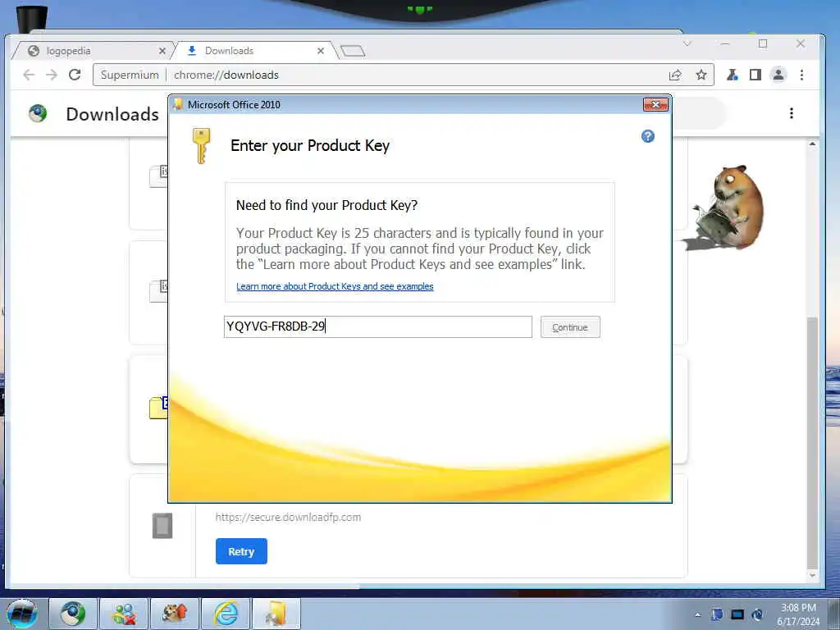Click the forward arrow in the browser
Screen dimensions: 840x630
[x=52, y=75]
